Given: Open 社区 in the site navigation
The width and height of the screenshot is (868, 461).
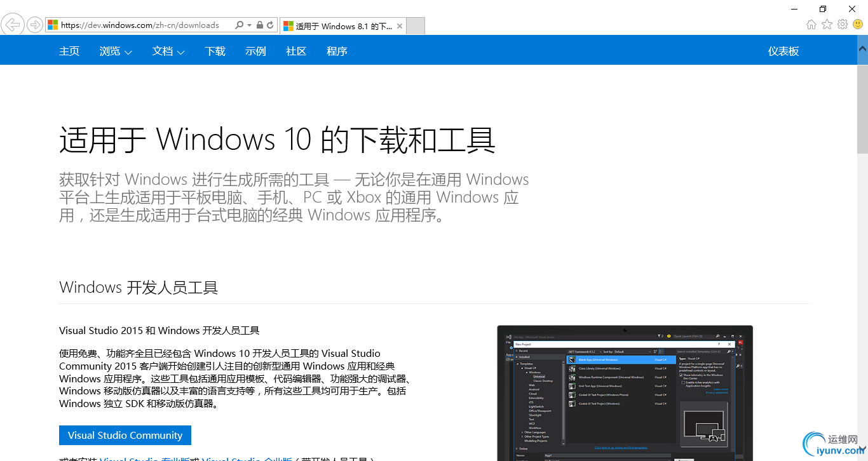Looking at the screenshot, I should (296, 51).
